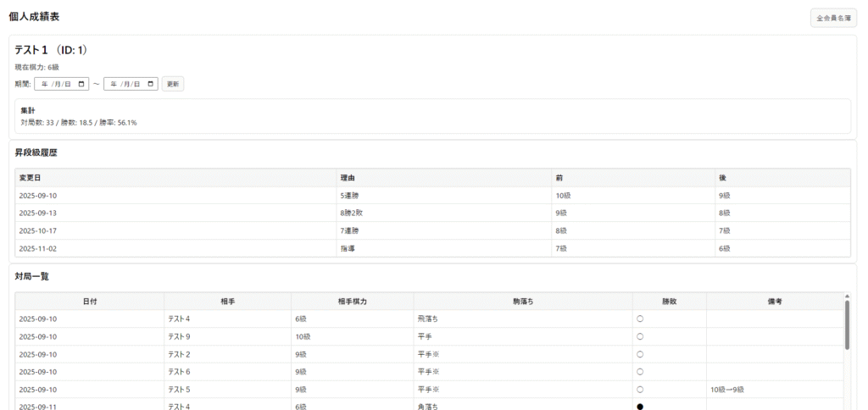Click the 相手棋力 column header

point(352,302)
